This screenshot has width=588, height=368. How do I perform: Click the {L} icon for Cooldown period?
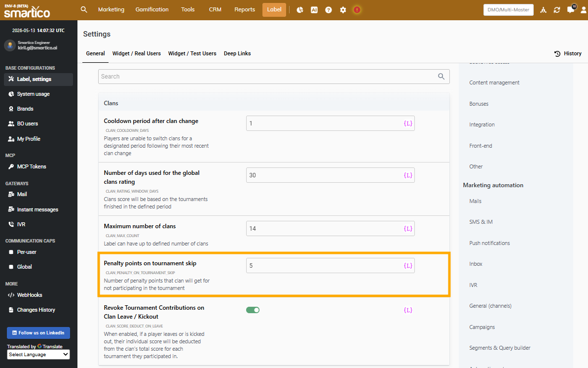pyautogui.click(x=408, y=123)
